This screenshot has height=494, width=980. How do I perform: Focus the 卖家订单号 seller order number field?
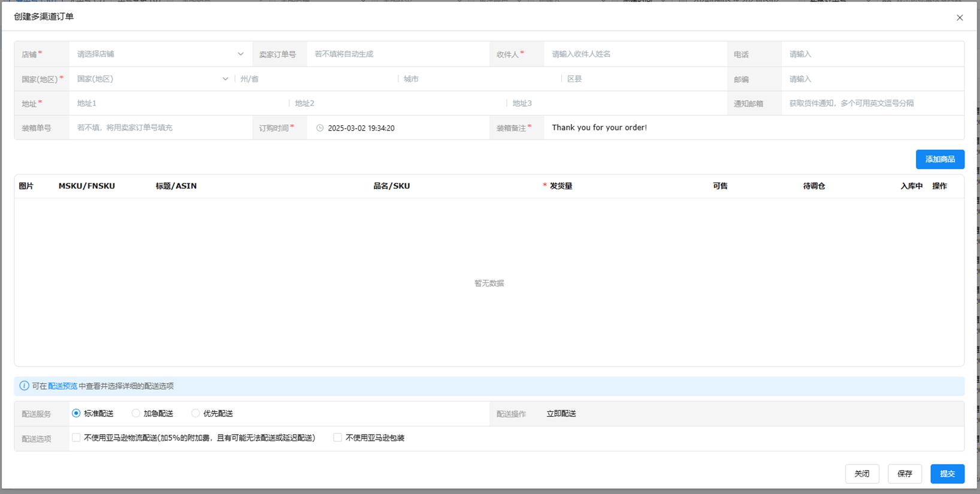tap(398, 54)
